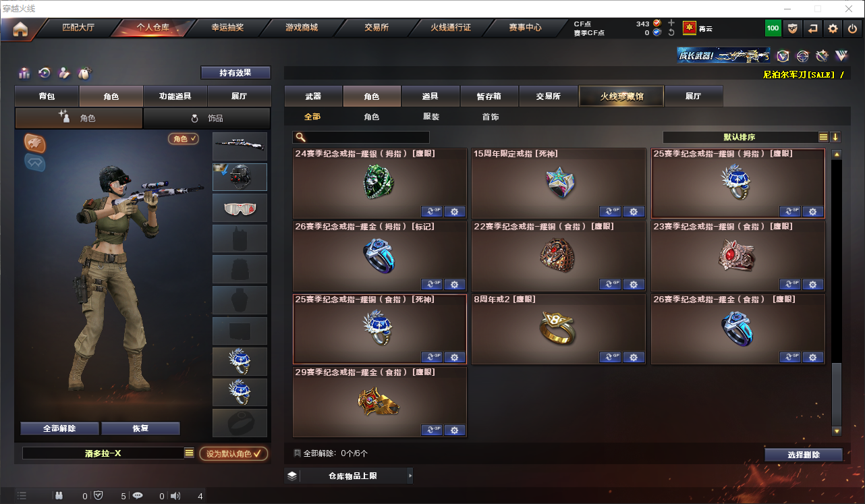Open the 游戏商城 menu tab
This screenshot has height=504, width=865.
(301, 28)
